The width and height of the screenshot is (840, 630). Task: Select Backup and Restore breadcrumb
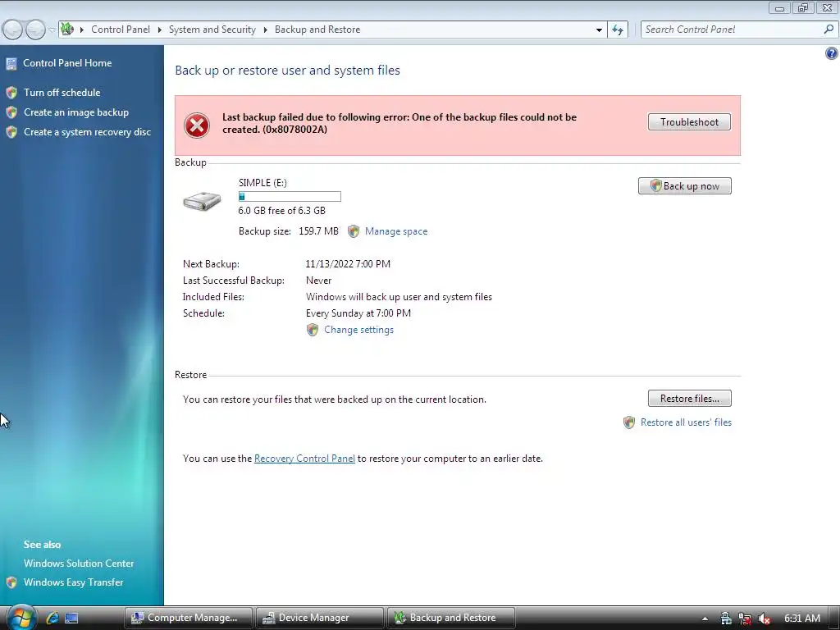click(317, 30)
